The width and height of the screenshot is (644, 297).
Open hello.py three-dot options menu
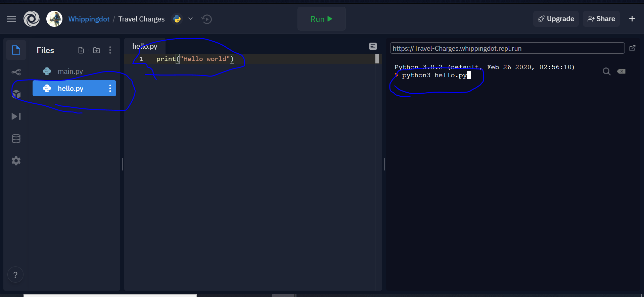tap(110, 88)
